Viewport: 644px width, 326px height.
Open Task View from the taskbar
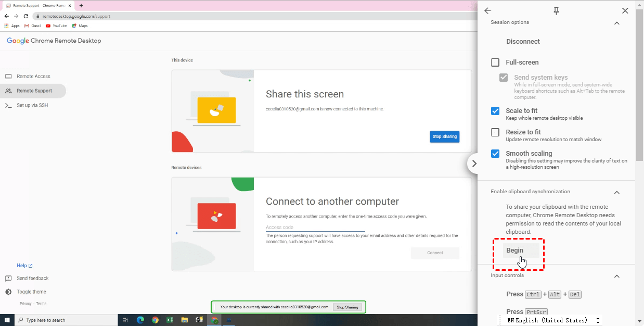pos(126,320)
